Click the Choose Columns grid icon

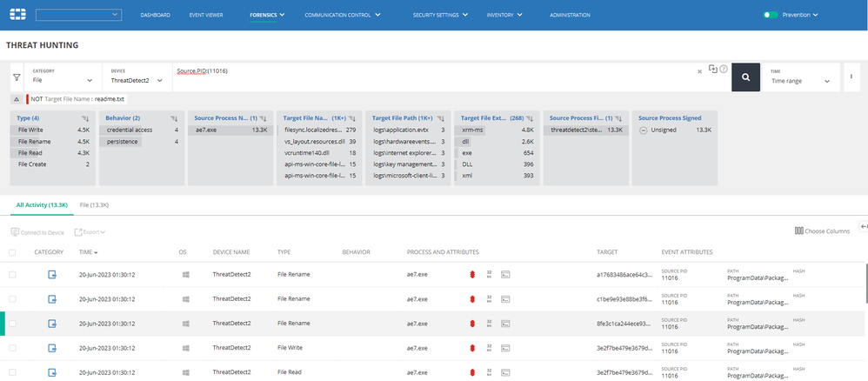click(798, 231)
